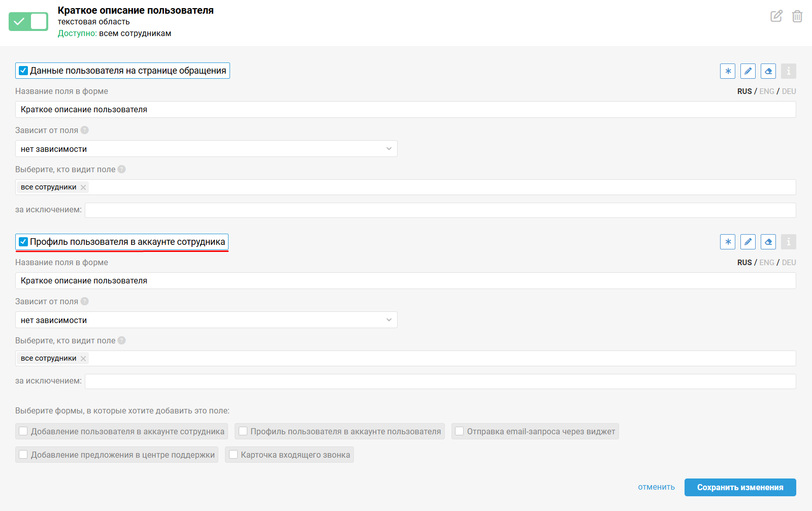The image size is (812, 511).
Task: Click the edit field icon in the header
Action: click(x=776, y=16)
